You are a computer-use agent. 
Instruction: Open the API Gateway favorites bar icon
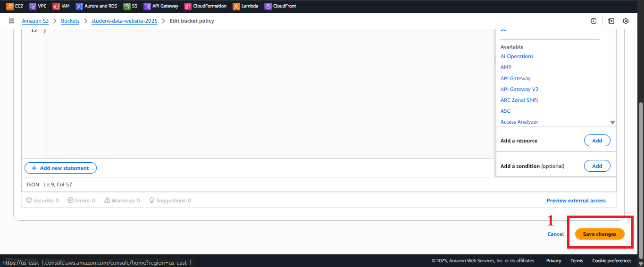click(x=147, y=6)
